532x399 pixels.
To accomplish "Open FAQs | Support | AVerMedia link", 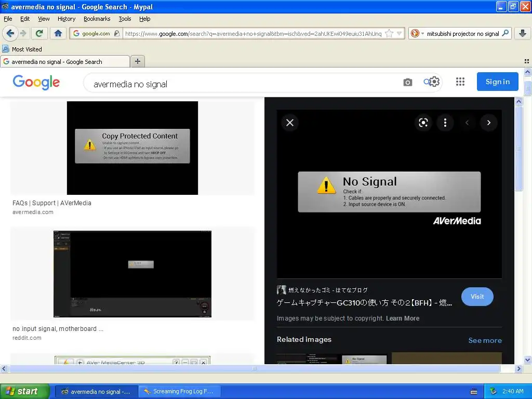I will coord(52,203).
